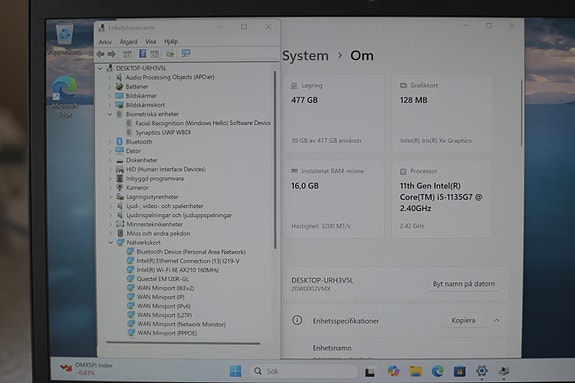The image size is (575, 383).
Task: Expand the Batterier category arrow
Action: click(x=110, y=87)
